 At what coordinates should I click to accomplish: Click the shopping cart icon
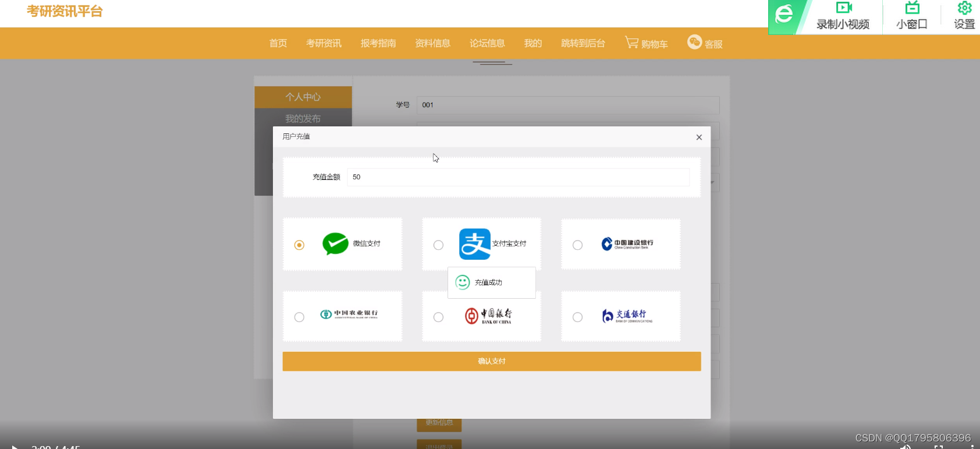(x=631, y=43)
